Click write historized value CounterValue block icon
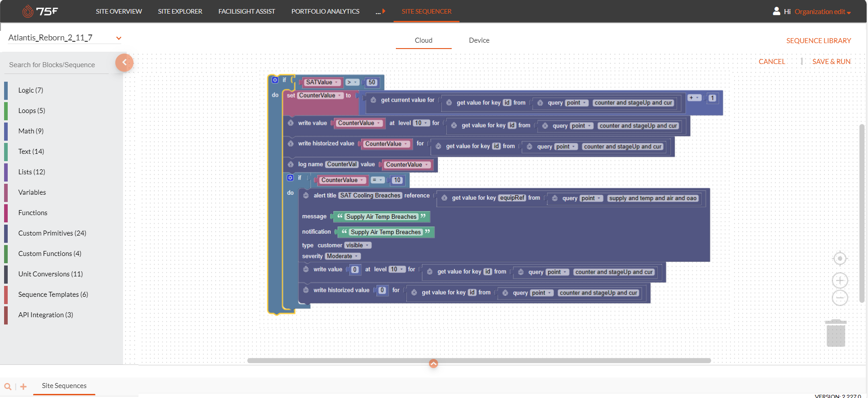 291,143
